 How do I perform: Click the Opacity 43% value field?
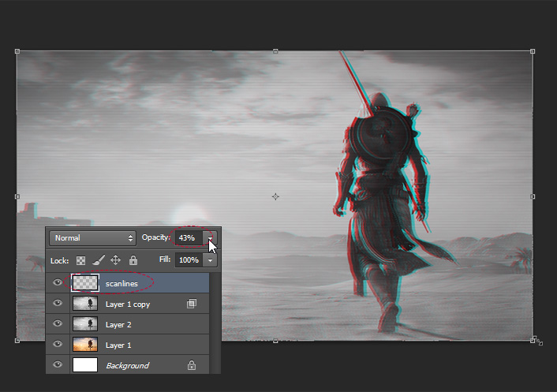point(189,238)
